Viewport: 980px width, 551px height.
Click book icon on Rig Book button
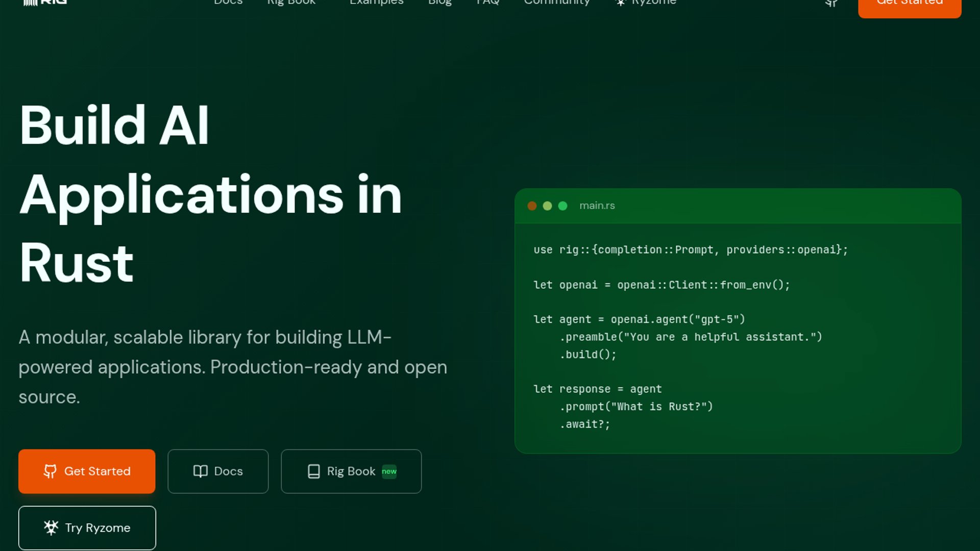click(x=314, y=471)
